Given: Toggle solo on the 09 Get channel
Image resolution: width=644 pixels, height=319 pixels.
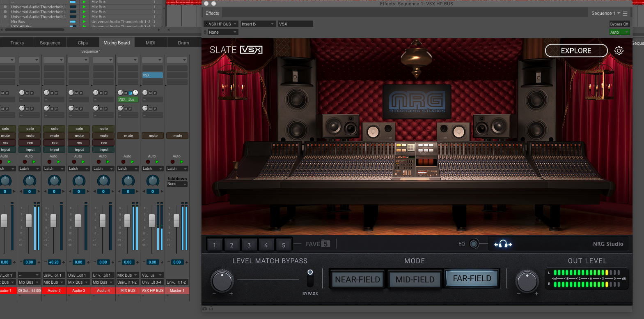Looking at the screenshot, I should pos(30,129).
